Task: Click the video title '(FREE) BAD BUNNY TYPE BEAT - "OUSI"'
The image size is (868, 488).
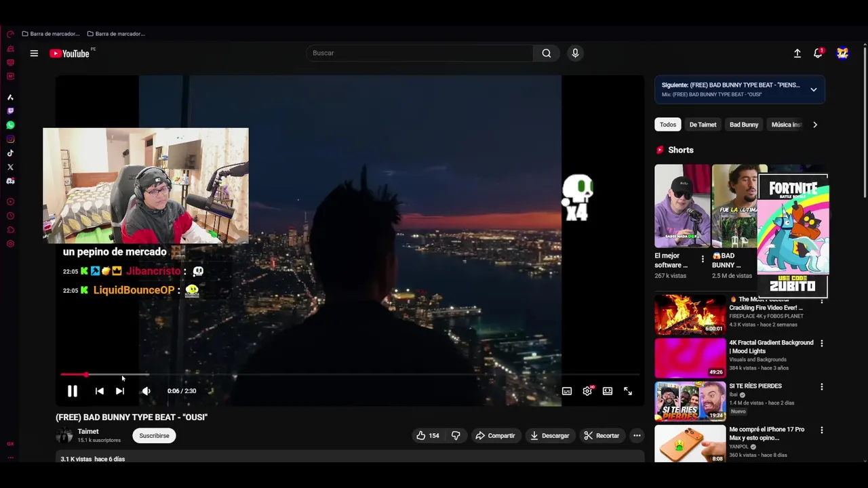Action: pos(132,418)
